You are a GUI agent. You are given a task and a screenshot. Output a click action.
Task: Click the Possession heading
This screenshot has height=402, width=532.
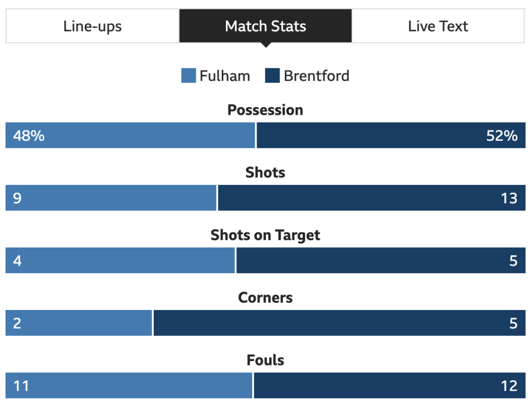point(265,110)
